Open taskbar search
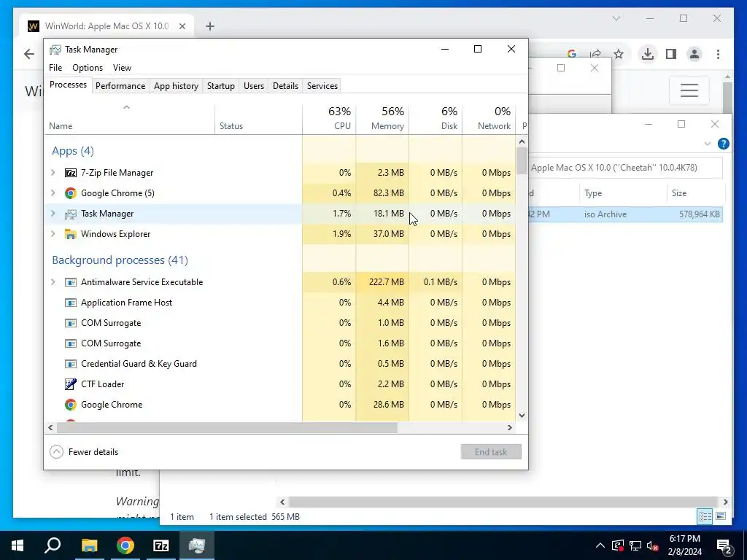This screenshot has height=560, width=747. click(53, 545)
